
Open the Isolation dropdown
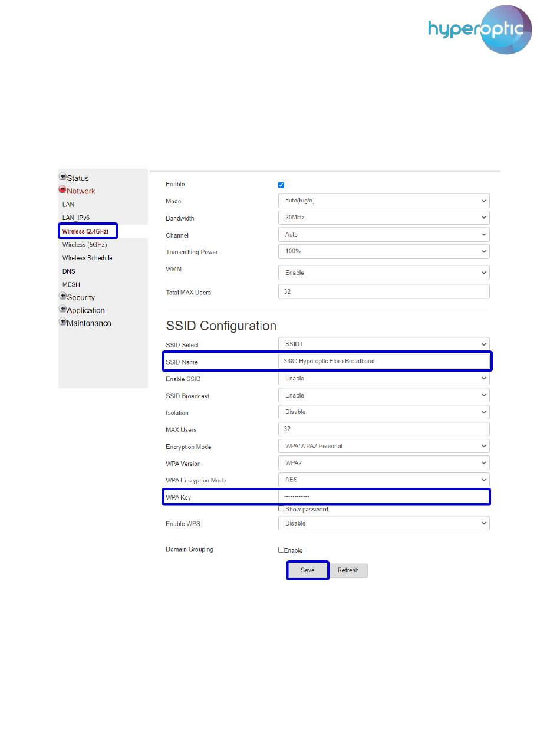pyautogui.click(x=384, y=412)
